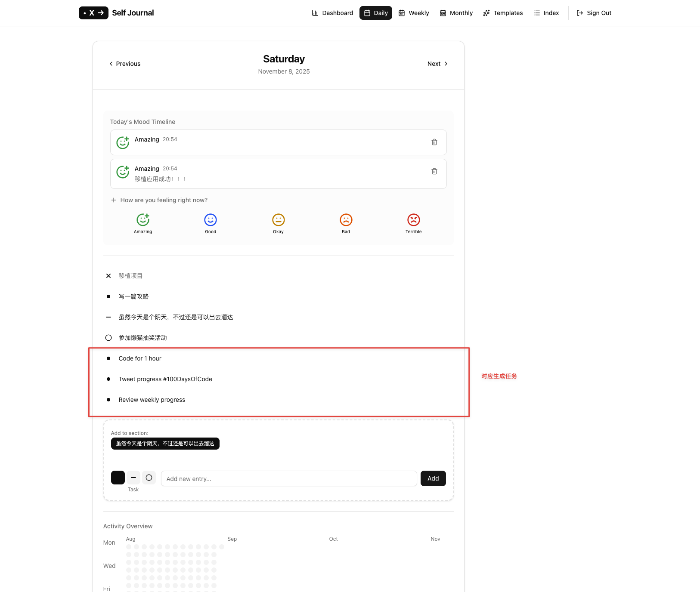700x592 pixels.
Task: Click the 移植项目 entry text
Action: coord(130,276)
